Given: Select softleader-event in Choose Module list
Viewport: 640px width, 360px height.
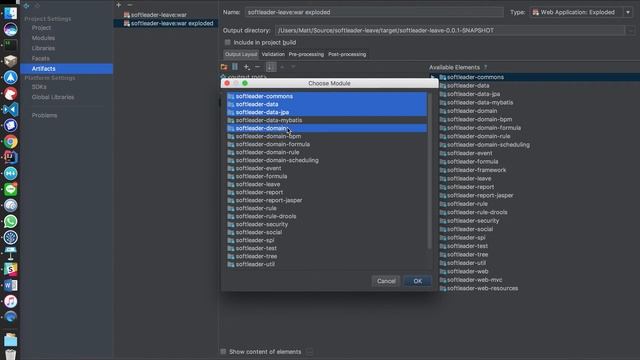Looking at the screenshot, I should pos(327,168).
